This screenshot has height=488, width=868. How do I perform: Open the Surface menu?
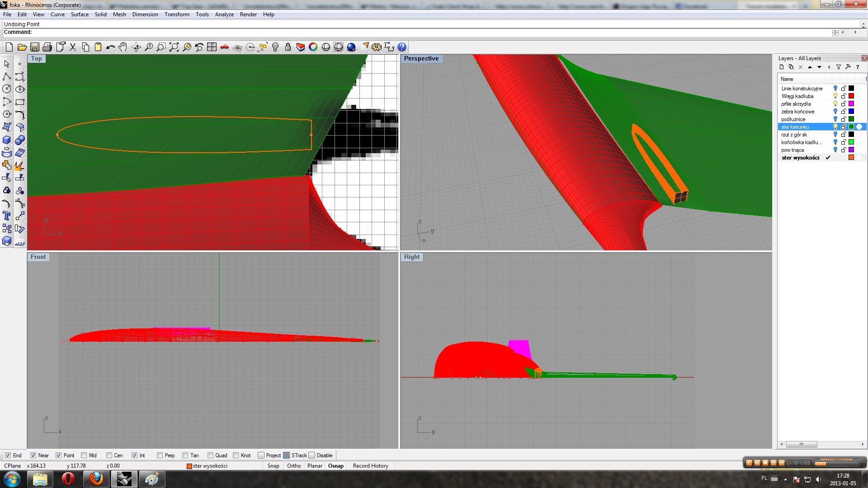[x=80, y=14]
